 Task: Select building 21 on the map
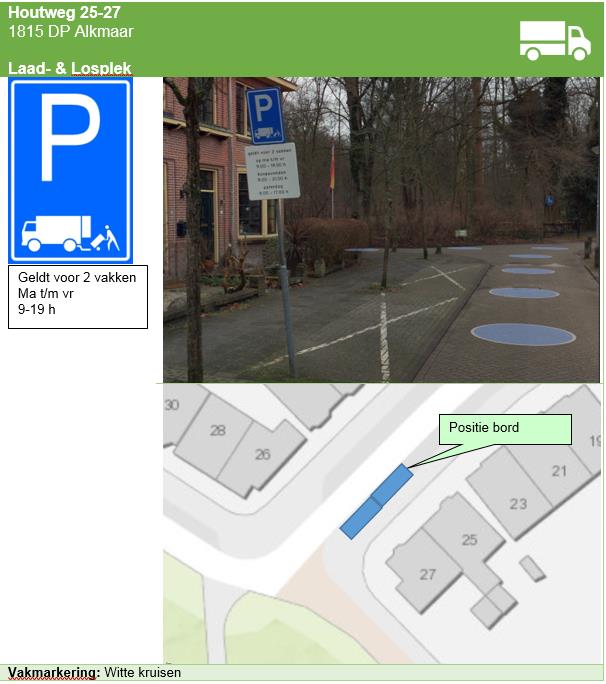(x=559, y=471)
